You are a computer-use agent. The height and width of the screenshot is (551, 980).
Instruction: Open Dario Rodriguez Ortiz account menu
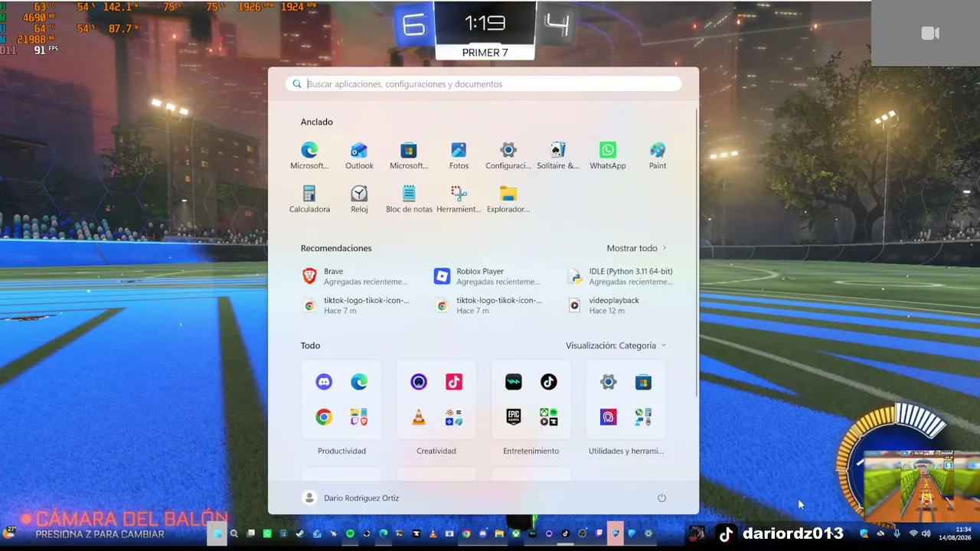(x=351, y=498)
